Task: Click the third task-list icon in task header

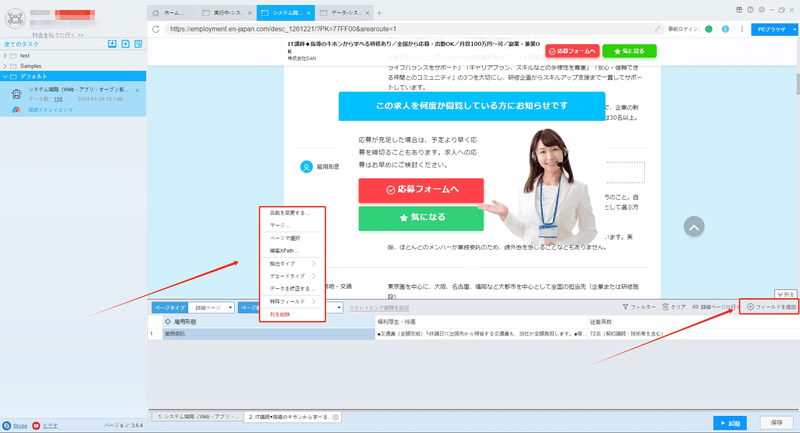Action: [x=138, y=44]
